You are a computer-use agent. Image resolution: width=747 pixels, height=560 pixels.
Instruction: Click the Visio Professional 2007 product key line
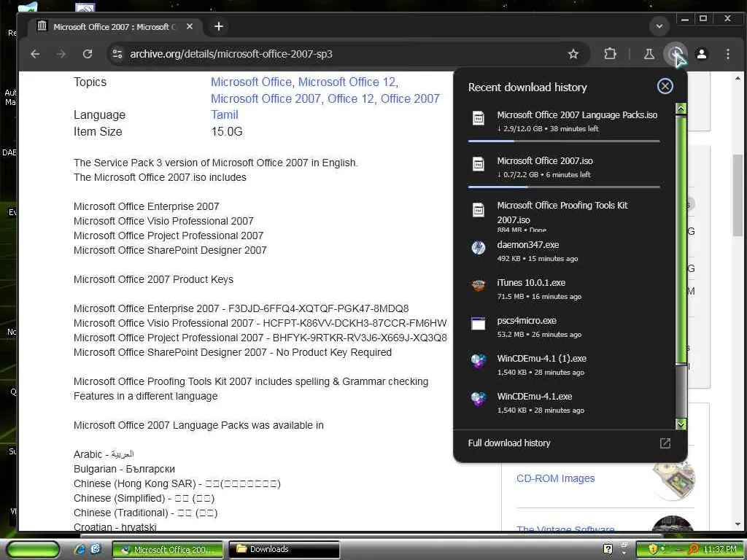point(260,323)
